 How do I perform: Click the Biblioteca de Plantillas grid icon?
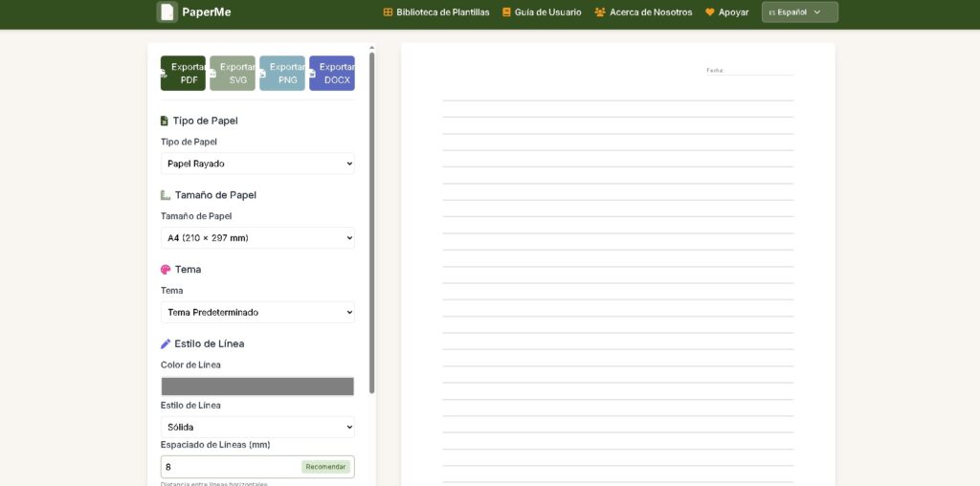click(x=389, y=11)
